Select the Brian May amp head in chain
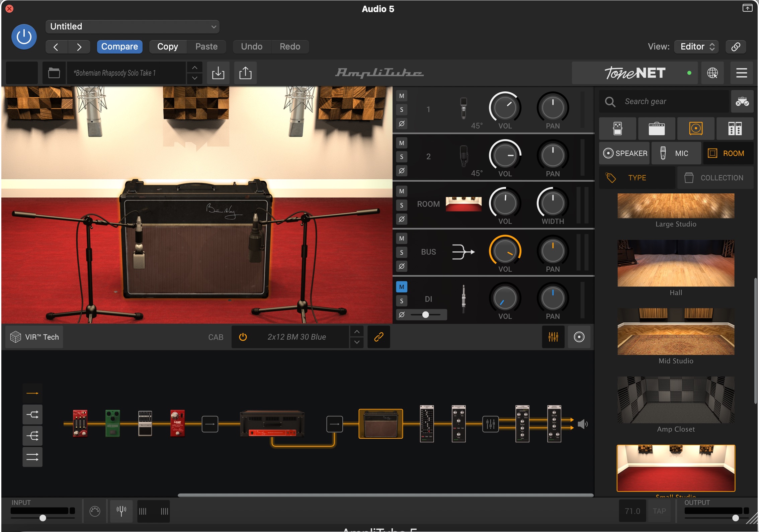 pos(272,424)
